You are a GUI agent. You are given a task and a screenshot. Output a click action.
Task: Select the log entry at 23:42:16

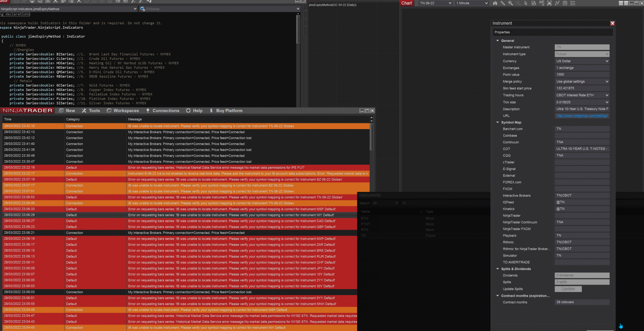tap(186, 126)
